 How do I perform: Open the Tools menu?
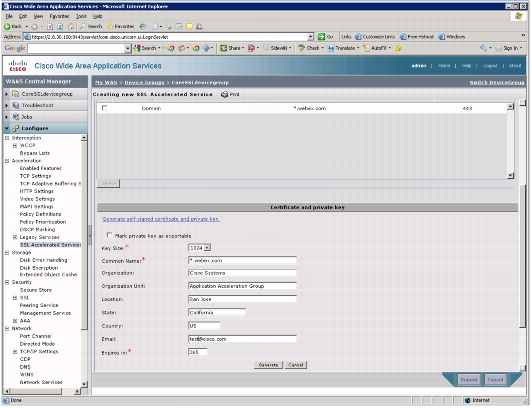tap(81, 16)
